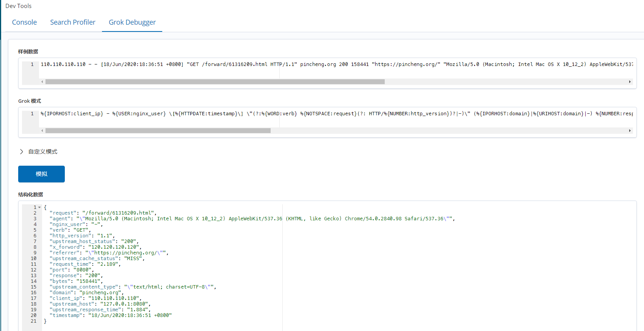Switch to the Search Profiler tab
This screenshot has width=644, height=331.
73,22
